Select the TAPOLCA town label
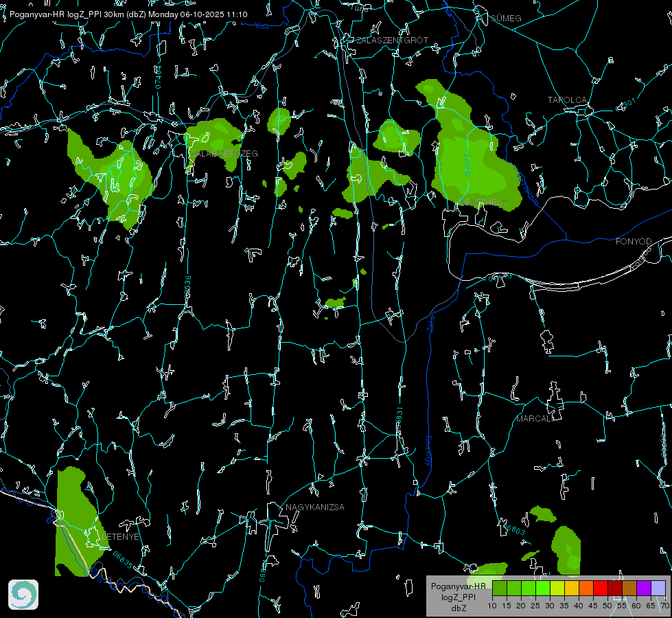The width and height of the screenshot is (672, 618). [567, 100]
